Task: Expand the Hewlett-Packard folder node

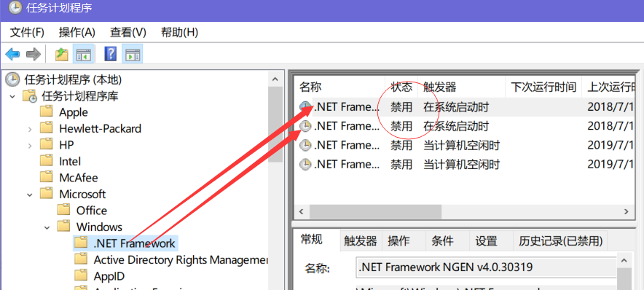Action: tap(30, 129)
